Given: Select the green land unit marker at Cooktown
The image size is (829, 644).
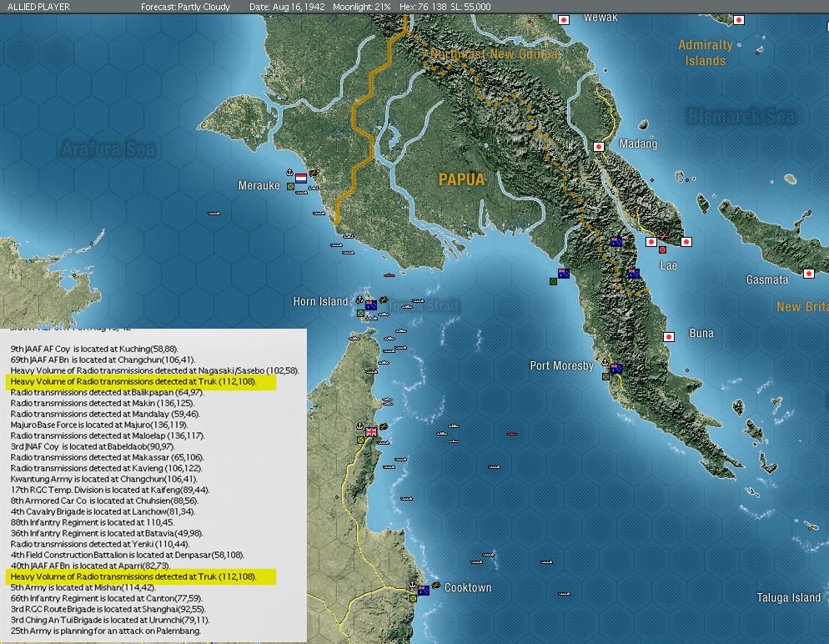Looking at the screenshot, I should 413,598.
